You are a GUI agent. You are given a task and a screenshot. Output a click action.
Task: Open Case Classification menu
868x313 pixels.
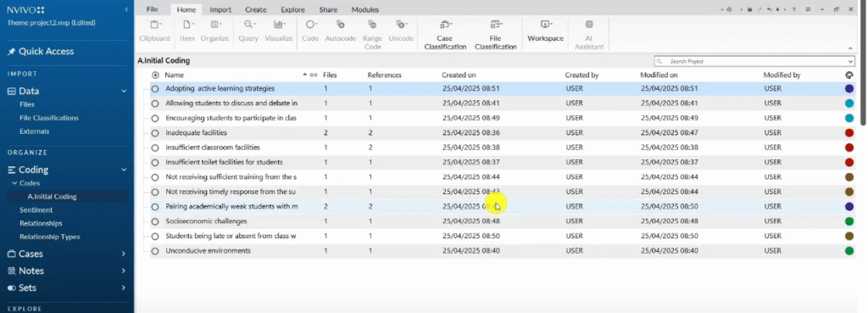pos(445,35)
